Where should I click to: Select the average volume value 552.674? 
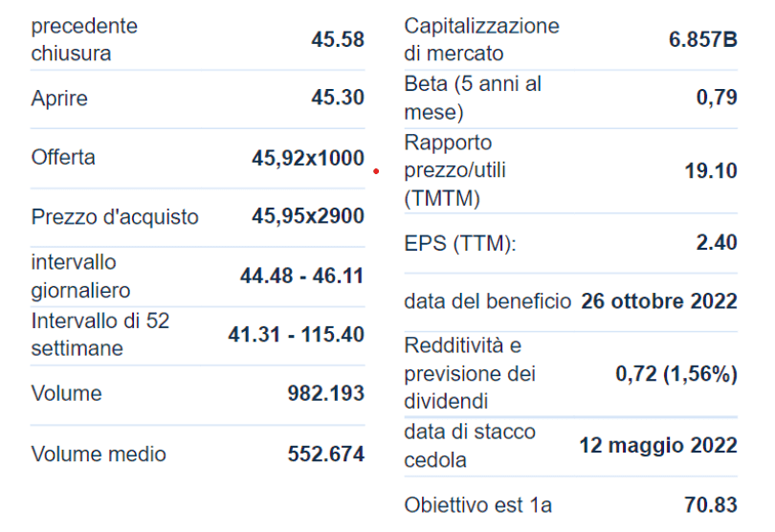pyautogui.click(x=325, y=454)
